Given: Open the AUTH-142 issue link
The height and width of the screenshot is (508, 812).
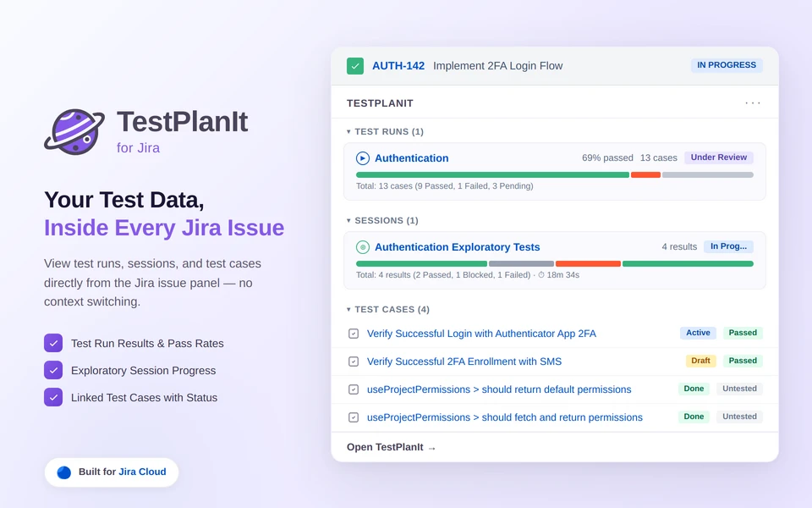Looking at the screenshot, I should coord(398,66).
